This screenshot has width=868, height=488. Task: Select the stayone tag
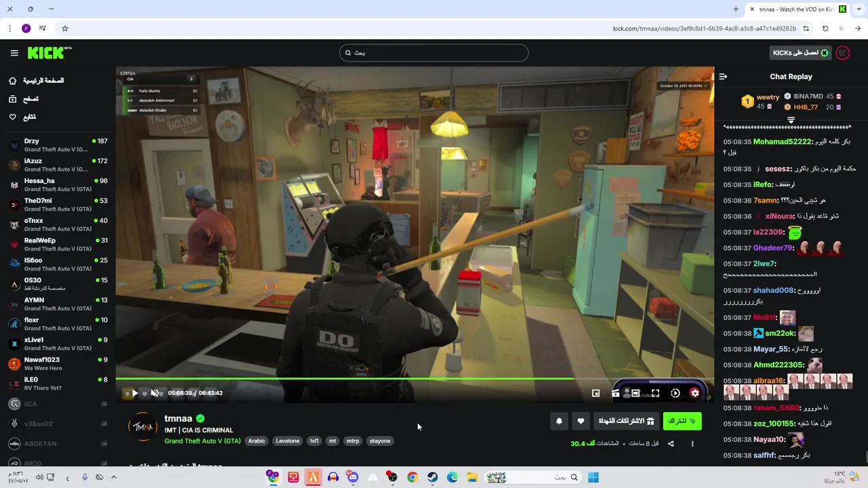[x=380, y=441]
